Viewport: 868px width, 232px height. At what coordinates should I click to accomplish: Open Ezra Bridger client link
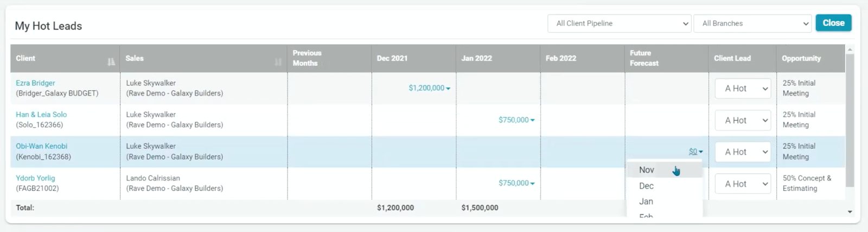pyautogui.click(x=35, y=83)
